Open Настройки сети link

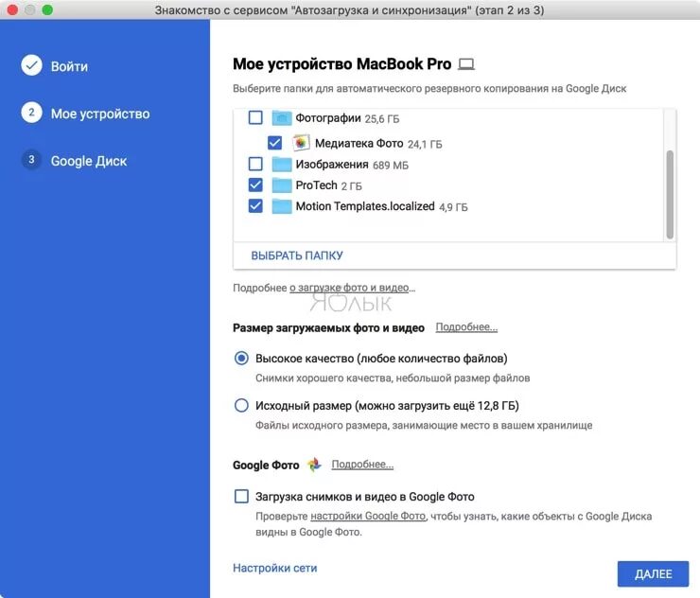coord(275,568)
